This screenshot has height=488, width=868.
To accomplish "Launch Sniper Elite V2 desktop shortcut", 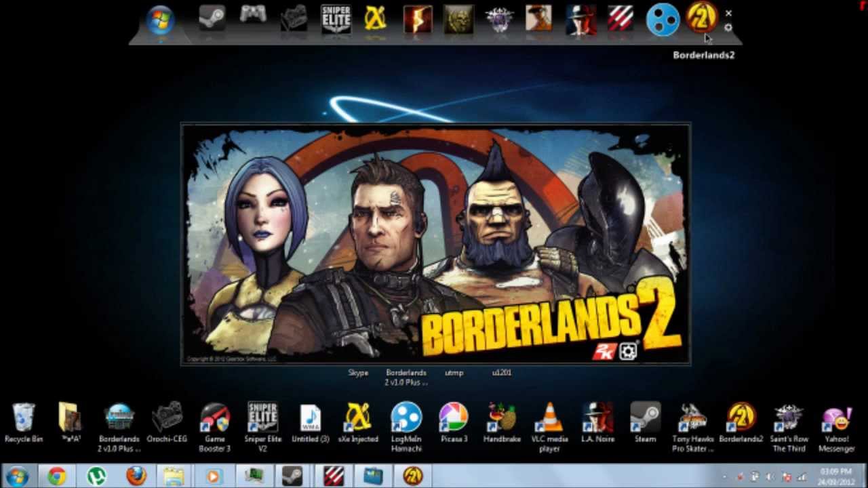I will (262, 427).
